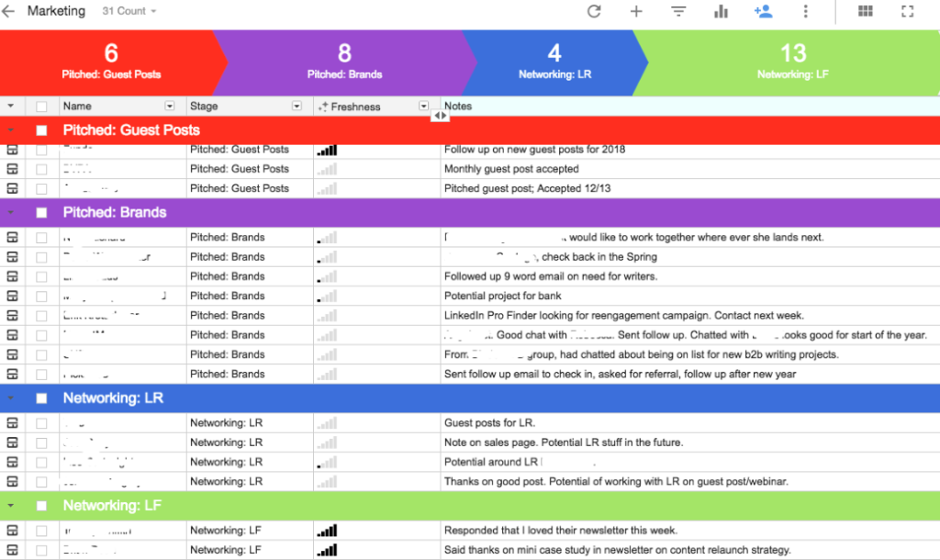The height and width of the screenshot is (560, 940).
Task: Open the Freshness column dropdown arrow
Action: (x=424, y=106)
